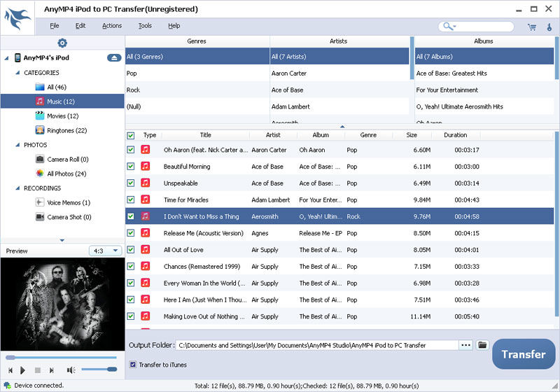Skip to next track in preview
Screen dimensions: 560x392
click(x=51, y=370)
